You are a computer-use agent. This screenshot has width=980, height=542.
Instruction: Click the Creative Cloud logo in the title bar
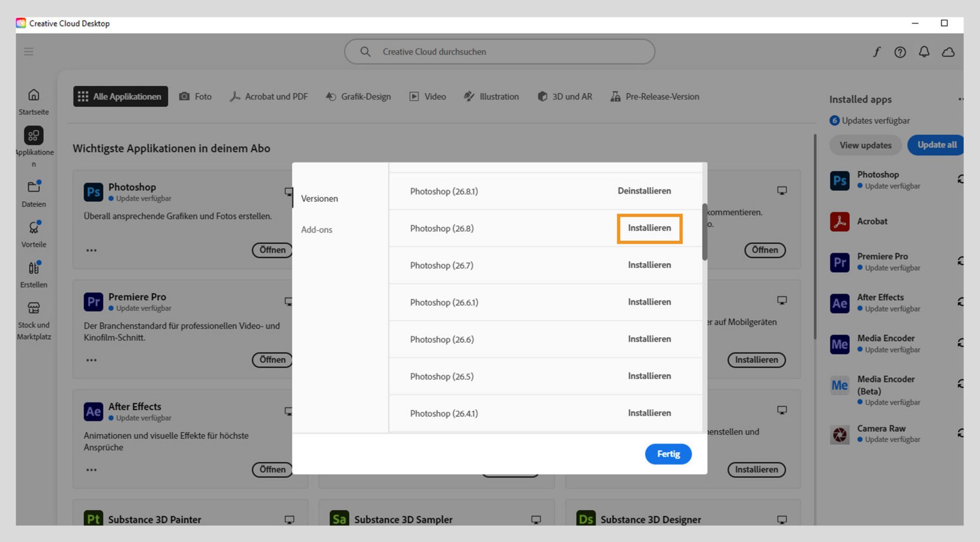21,23
